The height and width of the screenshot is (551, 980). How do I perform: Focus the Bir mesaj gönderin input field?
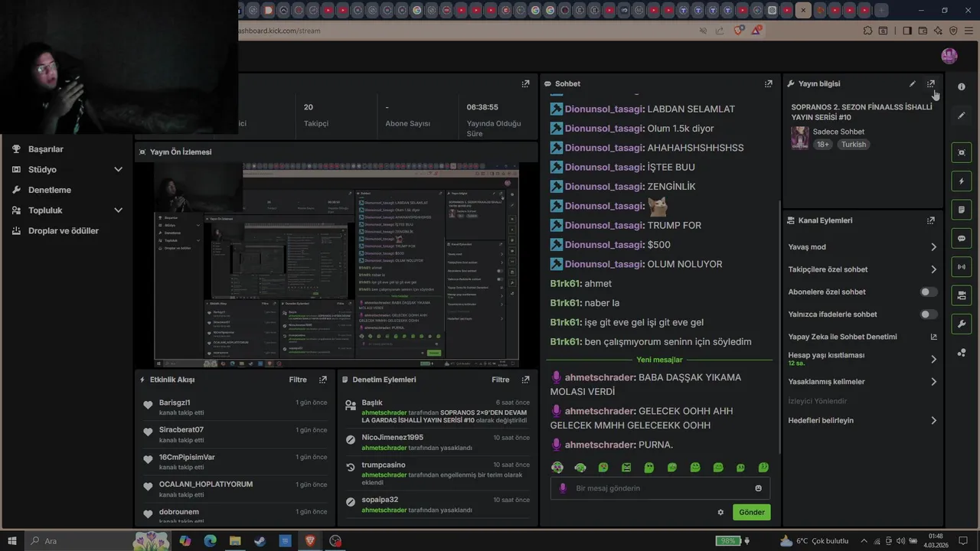[x=658, y=488]
